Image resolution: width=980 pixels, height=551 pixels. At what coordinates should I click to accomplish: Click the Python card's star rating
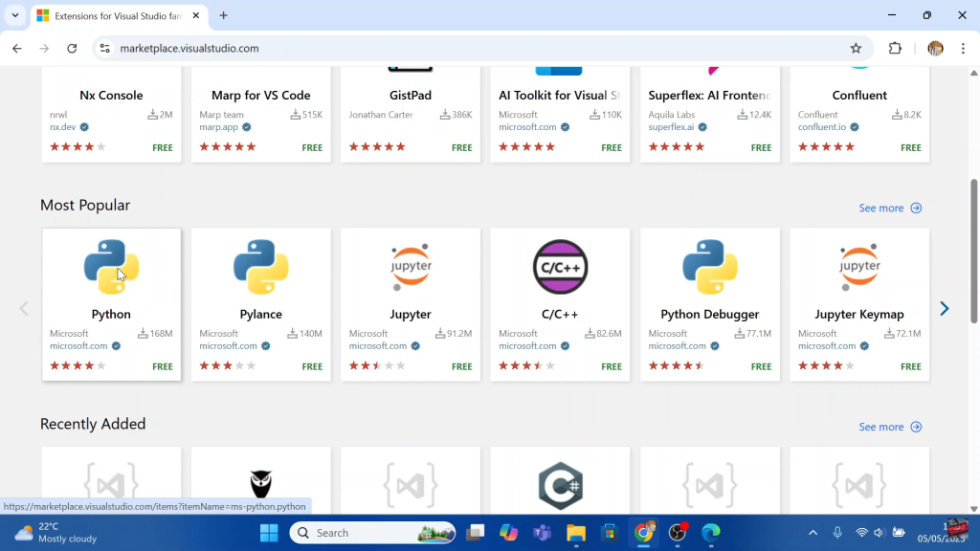click(x=78, y=366)
